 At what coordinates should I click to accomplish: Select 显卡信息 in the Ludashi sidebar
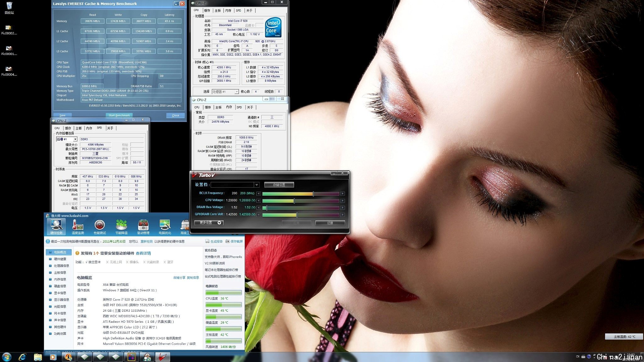click(x=60, y=293)
